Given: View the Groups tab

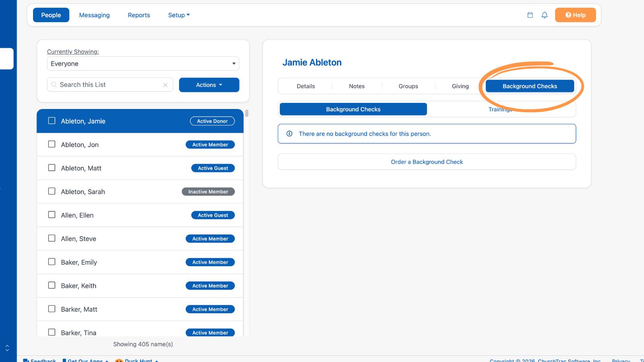Looking at the screenshot, I should coord(408,86).
